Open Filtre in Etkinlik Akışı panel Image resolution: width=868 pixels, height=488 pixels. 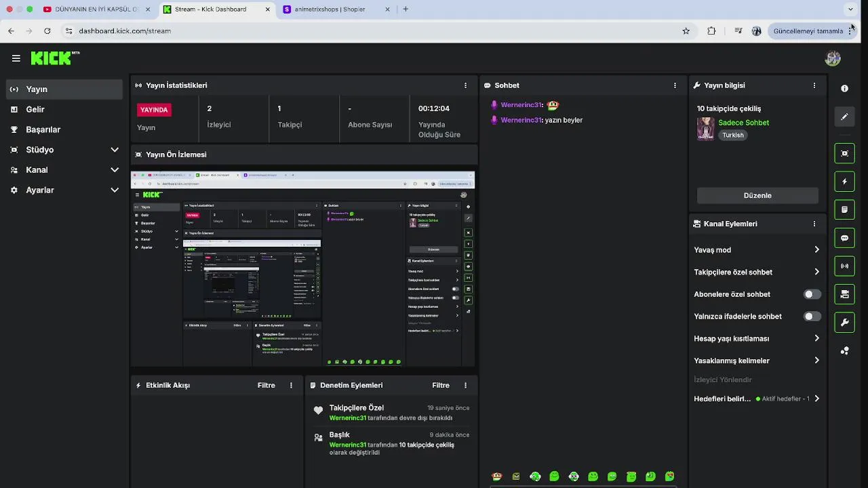pyautogui.click(x=267, y=385)
